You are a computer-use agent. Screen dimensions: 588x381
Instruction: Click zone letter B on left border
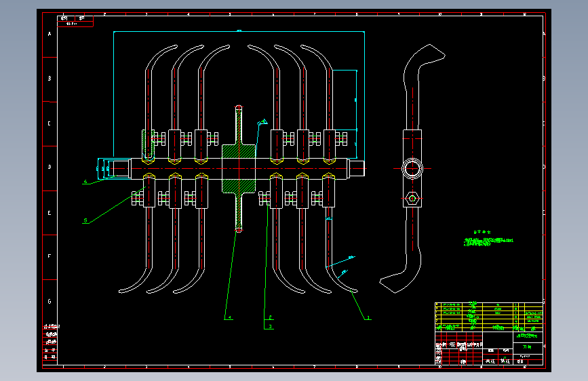pyautogui.click(x=50, y=79)
